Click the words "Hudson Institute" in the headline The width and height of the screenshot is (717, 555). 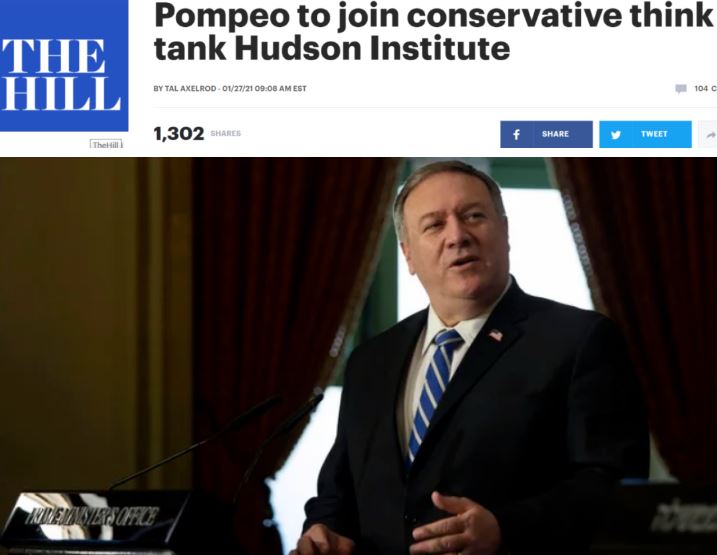[x=372, y=48]
